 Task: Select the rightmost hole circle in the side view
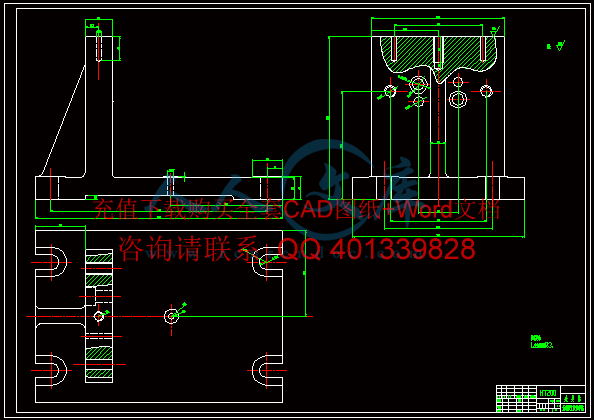[486, 91]
